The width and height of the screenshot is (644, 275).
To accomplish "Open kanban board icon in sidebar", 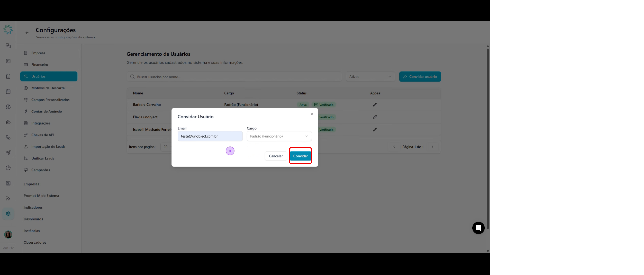I will click(x=8, y=61).
